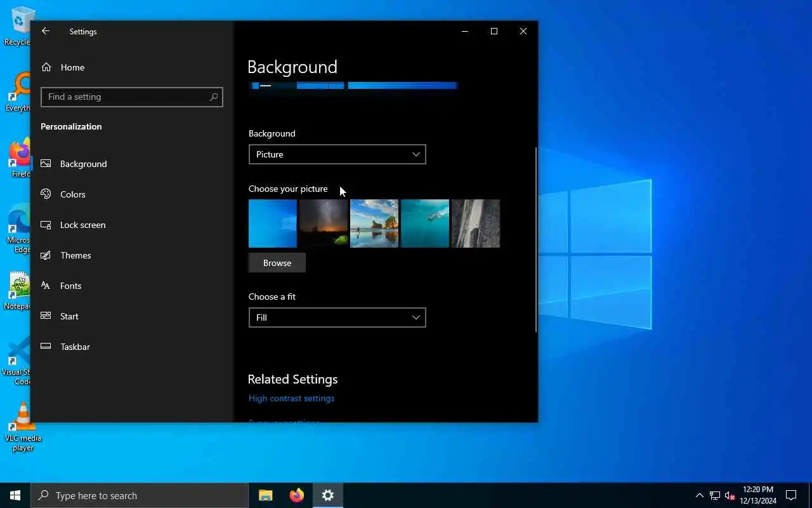Open the Action Center notifications icon
812x508 pixels.
click(791, 495)
